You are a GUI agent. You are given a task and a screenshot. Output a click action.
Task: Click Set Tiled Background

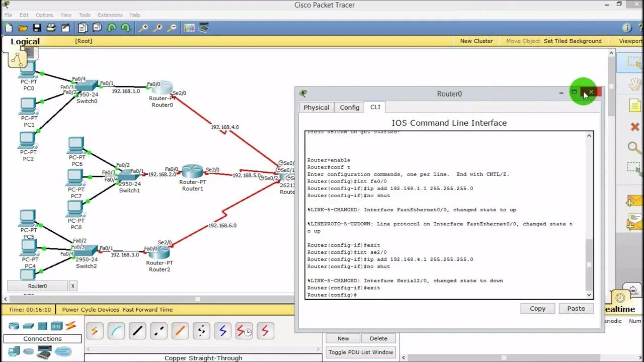[x=573, y=41]
